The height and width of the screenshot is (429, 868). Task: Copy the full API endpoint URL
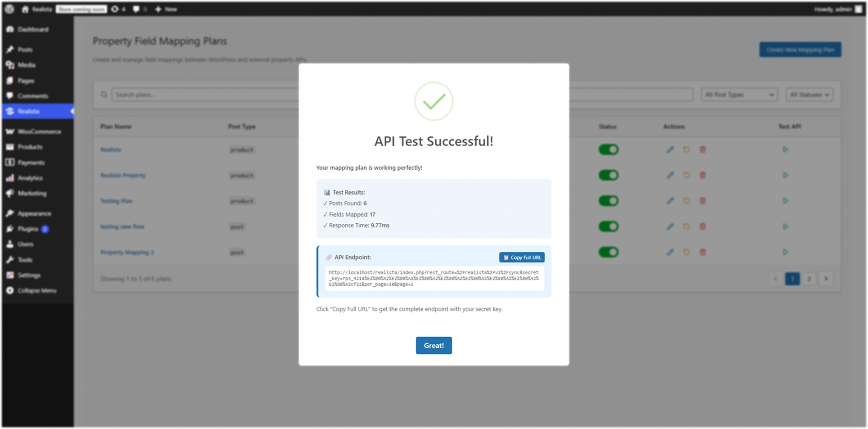(521, 257)
